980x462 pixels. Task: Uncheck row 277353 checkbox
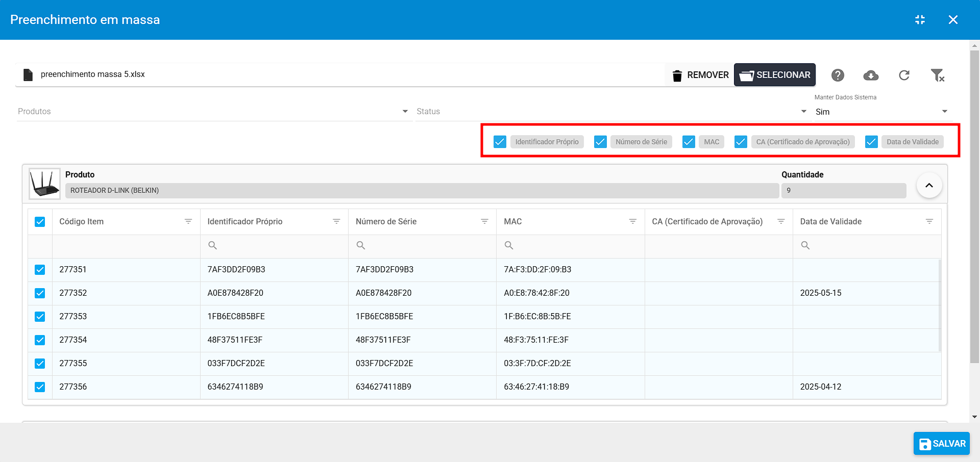click(x=40, y=317)
